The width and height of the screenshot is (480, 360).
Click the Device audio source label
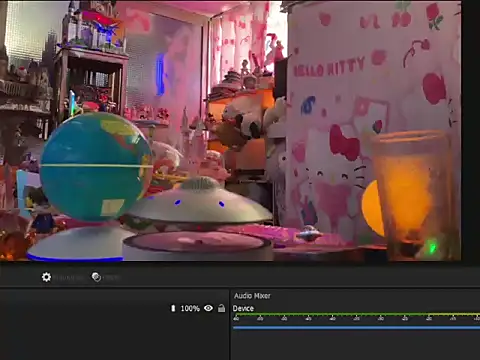[243, 308]
